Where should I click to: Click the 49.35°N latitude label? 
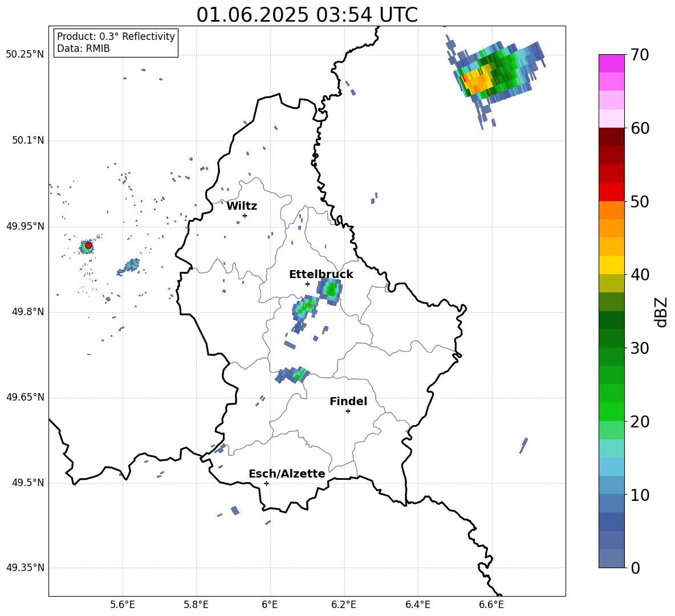tap(25, 568)
